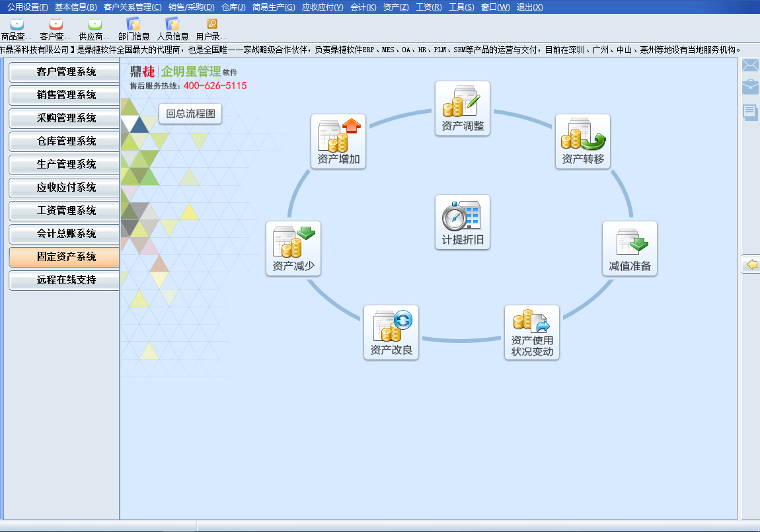Click the briefcase icon on right sidebar

[x=750, y=87]
